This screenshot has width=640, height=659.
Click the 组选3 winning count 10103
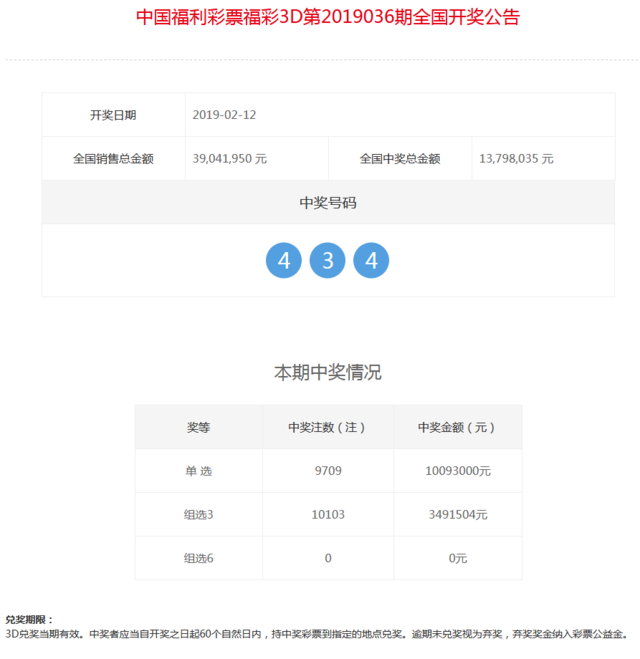pyautogui.click(x=328, y=514)
